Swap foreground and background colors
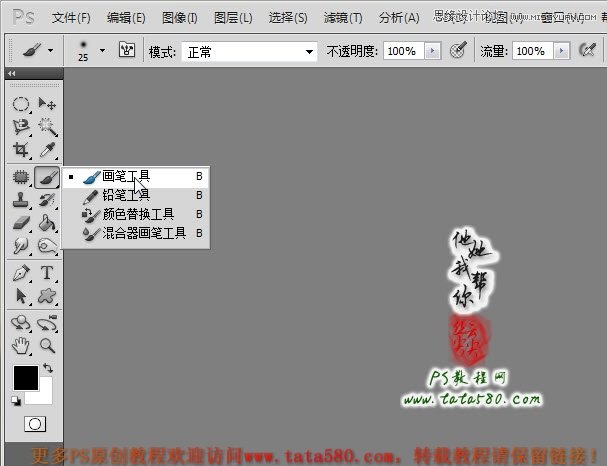The image size is (607, 466). click(48, 367)
